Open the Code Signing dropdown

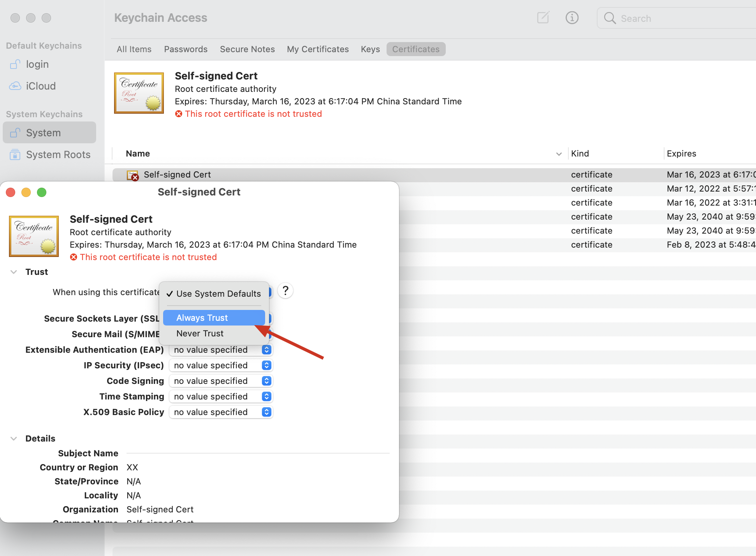pos(221,381)
